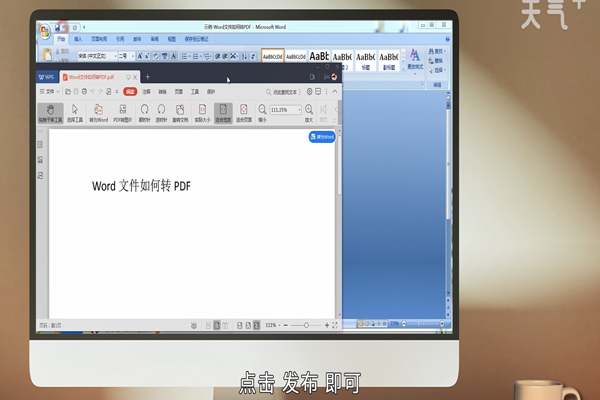Open the Page tab in WPS
Viewport: 600px width, 400px height.
179,91
